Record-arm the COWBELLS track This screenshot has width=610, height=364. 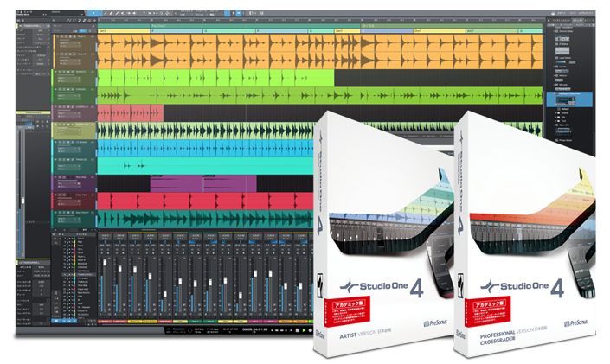coord(68,107)
